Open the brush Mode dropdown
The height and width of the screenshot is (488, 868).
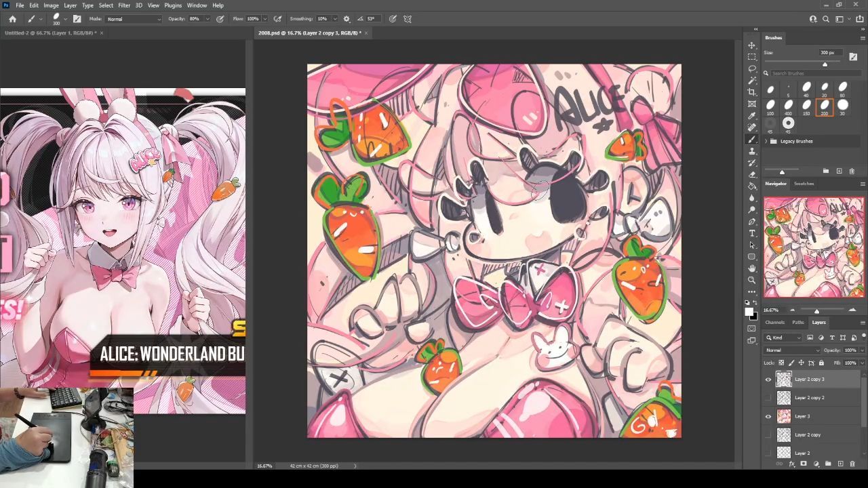pos(134,19)
